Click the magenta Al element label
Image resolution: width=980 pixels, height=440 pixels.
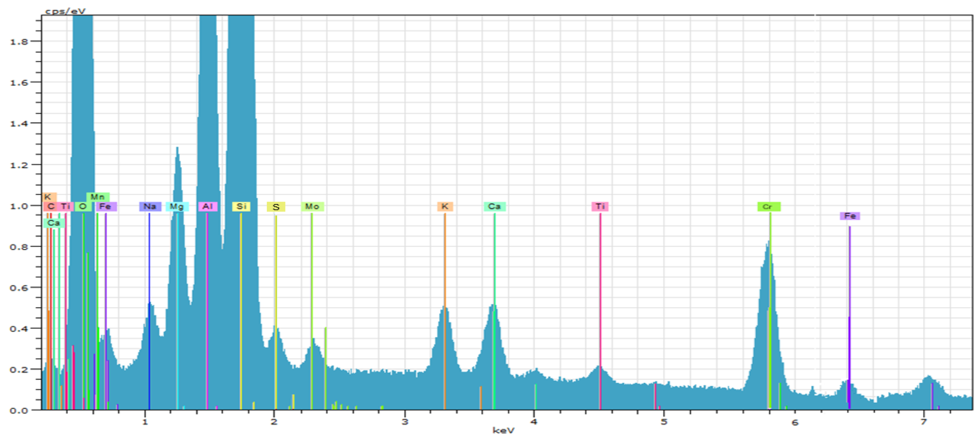(208, 206)
